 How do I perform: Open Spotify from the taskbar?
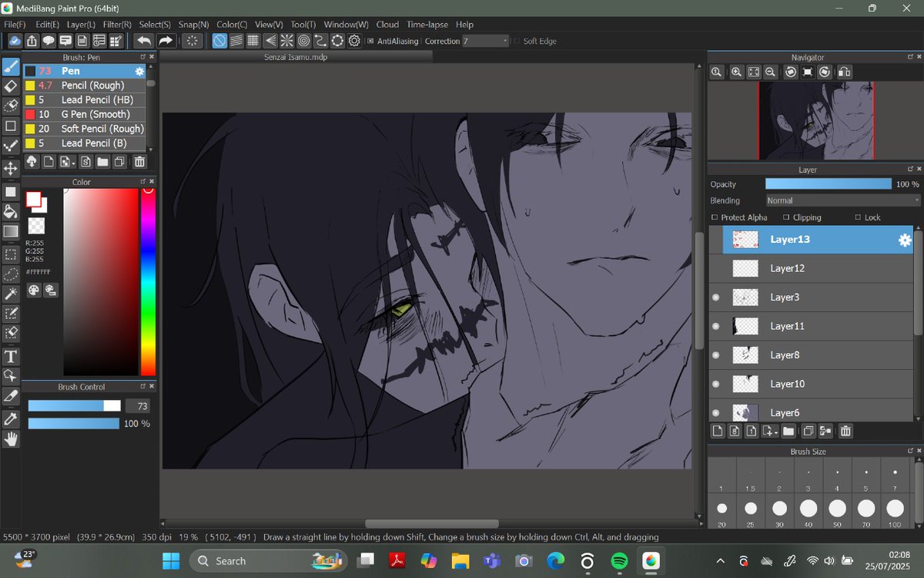point(619,561)
